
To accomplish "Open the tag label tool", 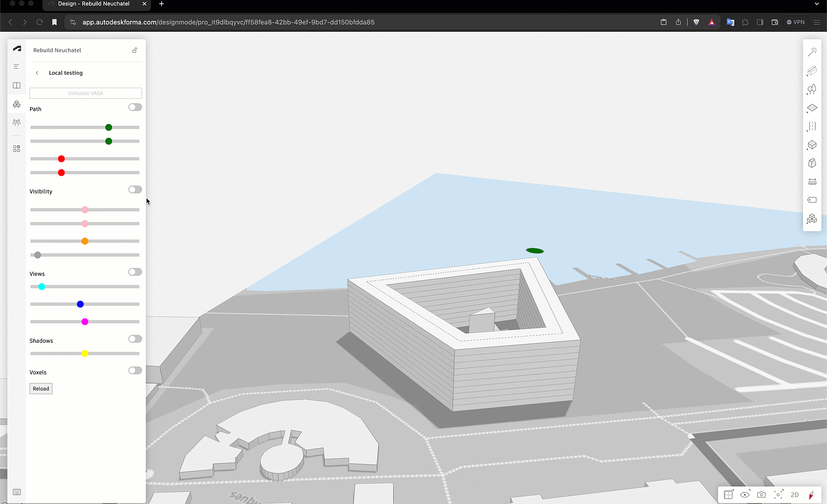I will [812, 200].
